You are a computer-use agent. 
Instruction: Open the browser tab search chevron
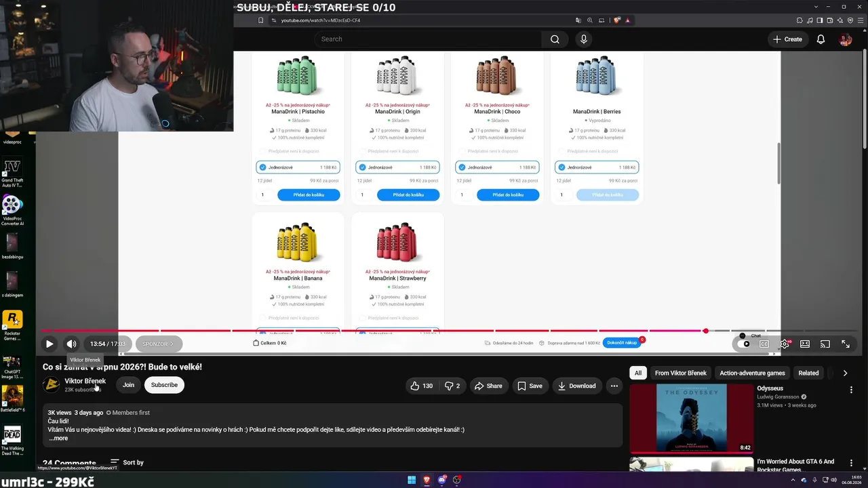[817, 7]
